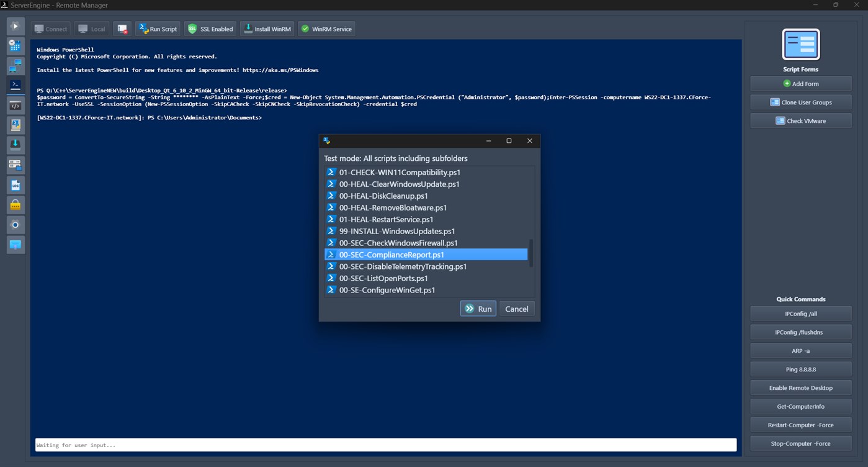Select the download/install icon in the sidebar
868x467 pixels.
click(15, 145)
